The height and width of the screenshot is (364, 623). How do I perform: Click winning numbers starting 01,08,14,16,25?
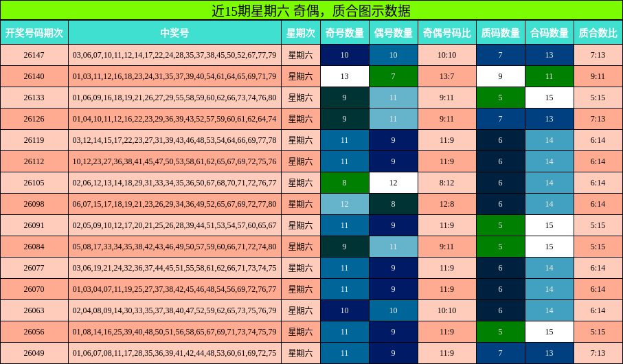[x=175, y=332]
